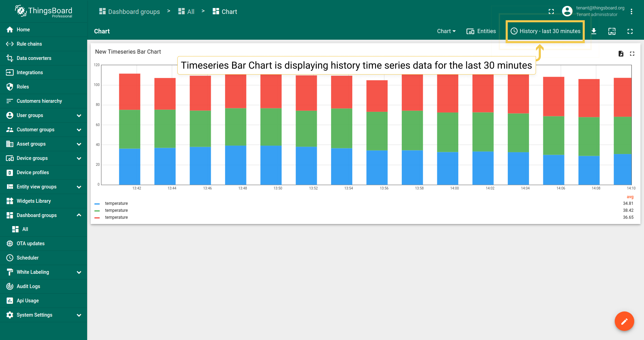Open Rule chains in the sidebar
644x340 pixels.
29,44
